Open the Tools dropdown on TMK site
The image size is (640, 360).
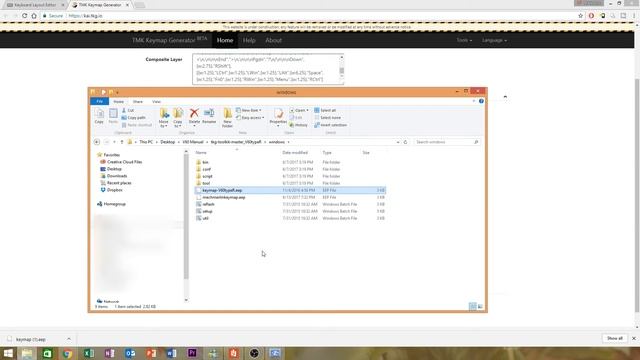464,40
